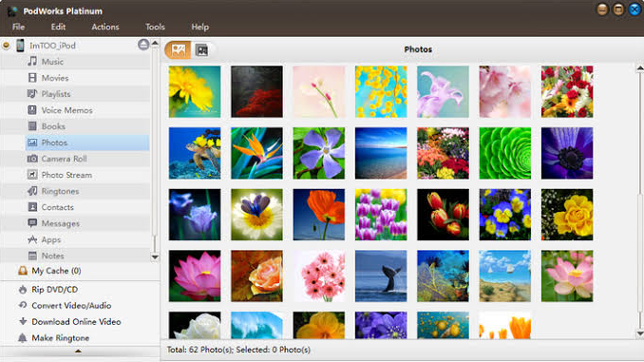This screenshot has width=644, height=362.
Task: Switch to photo thumbnail view
Action: [178, 49]
